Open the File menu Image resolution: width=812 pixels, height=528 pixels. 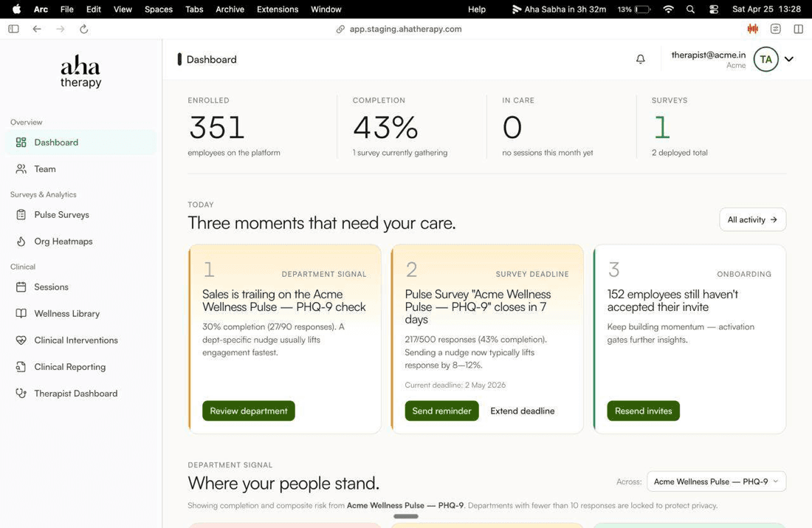(x=66, y=10)
